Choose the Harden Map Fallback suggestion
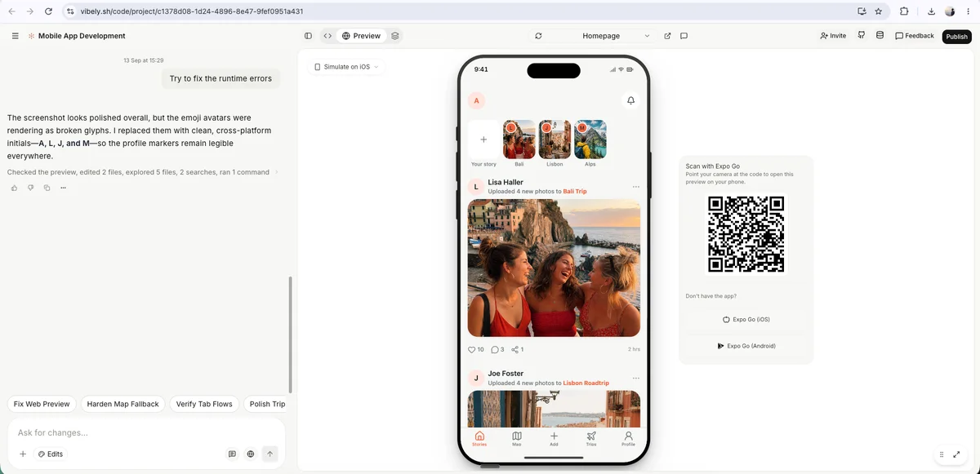This screenshot has height=474, width=980. [x=122, y=404]
